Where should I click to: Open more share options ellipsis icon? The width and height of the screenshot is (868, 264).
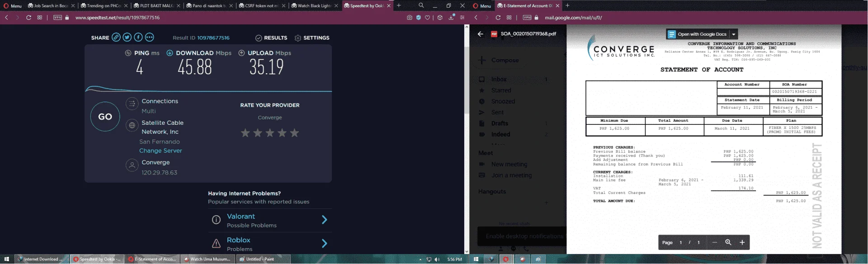[x=150, y=38]
